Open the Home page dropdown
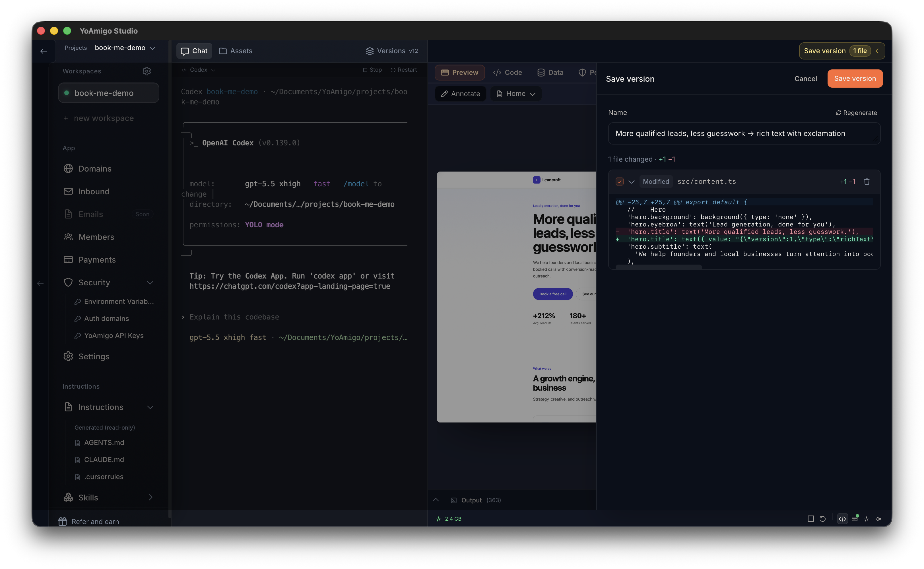 pos(516,94)
